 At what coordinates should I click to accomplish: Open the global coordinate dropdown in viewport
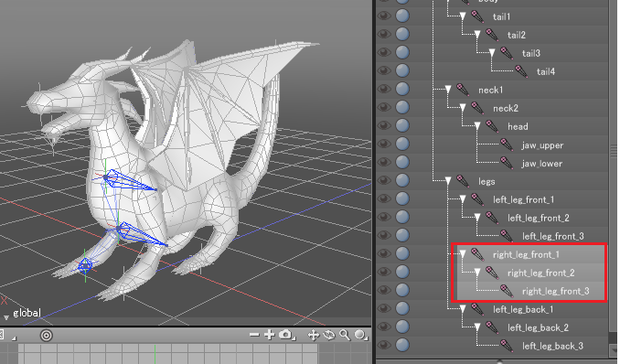coord(6,317)
